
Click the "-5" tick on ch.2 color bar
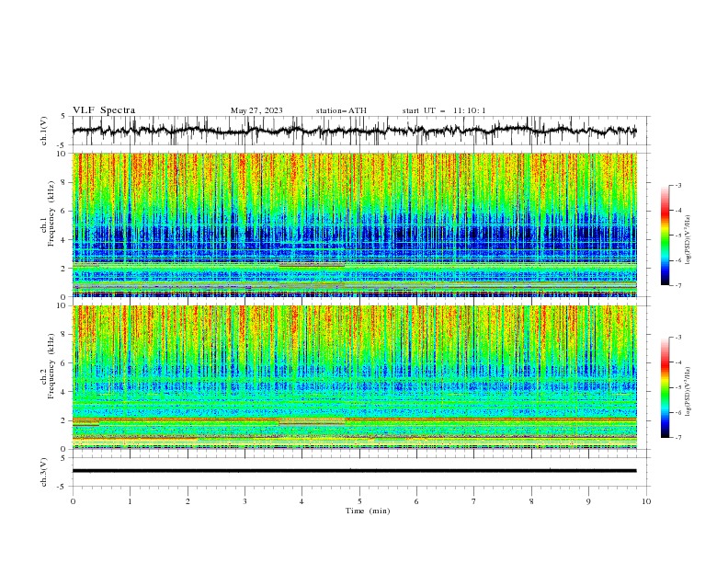pyautogui.click(x=677, y=387)
